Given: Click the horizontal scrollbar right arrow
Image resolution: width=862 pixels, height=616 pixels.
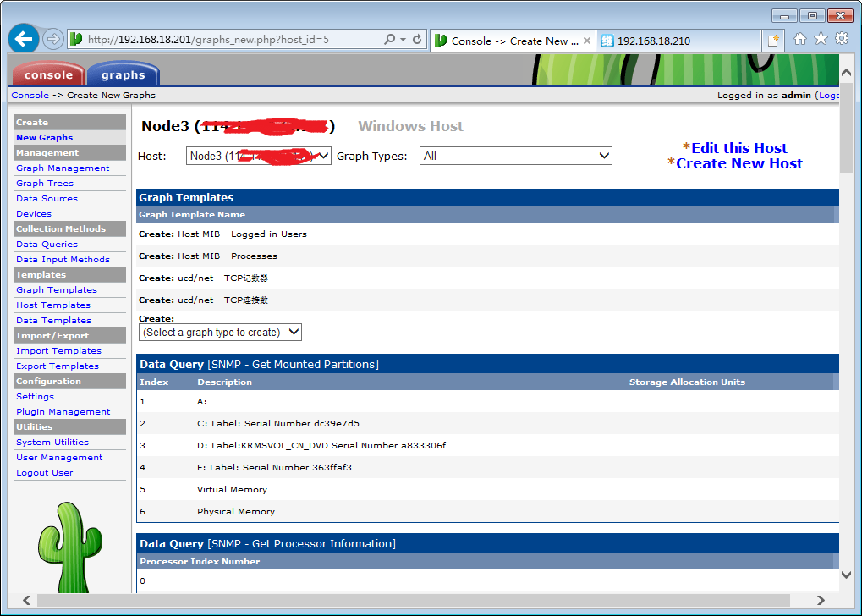Looking at the screenshot, I should [x=821, y=600].
